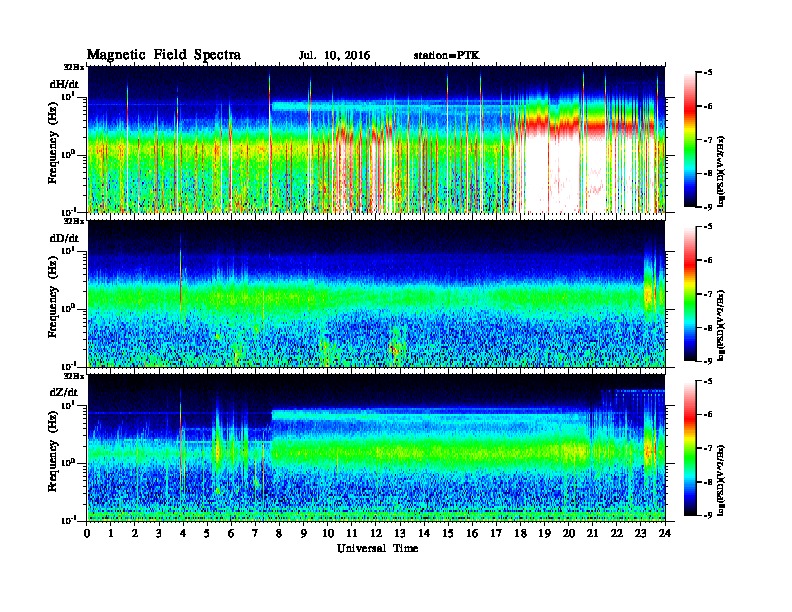The width and height of the screenshot is (792, 612).
Task: Click hour tick label "18" on time axis
Action: [x=520, y=533]
